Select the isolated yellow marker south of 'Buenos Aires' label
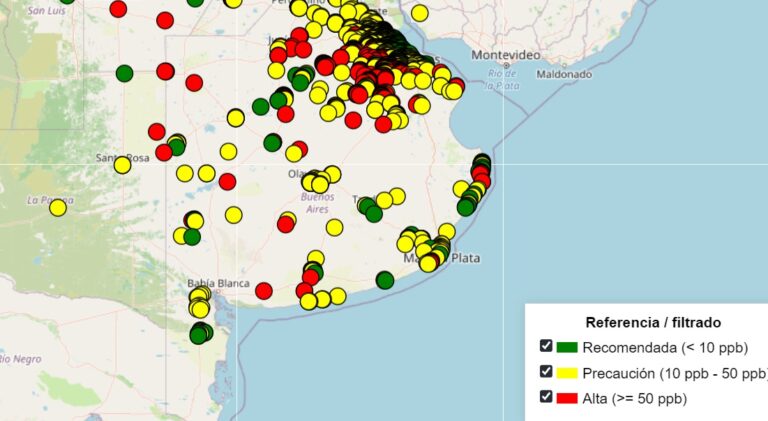Image resolution: width=768 pixels, height=421 pixels. tap(335, 227)
